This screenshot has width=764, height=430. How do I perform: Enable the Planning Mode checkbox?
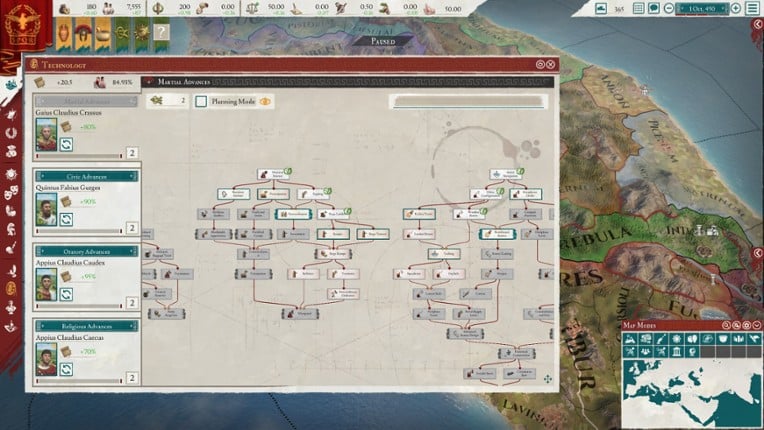coord(201,101)
